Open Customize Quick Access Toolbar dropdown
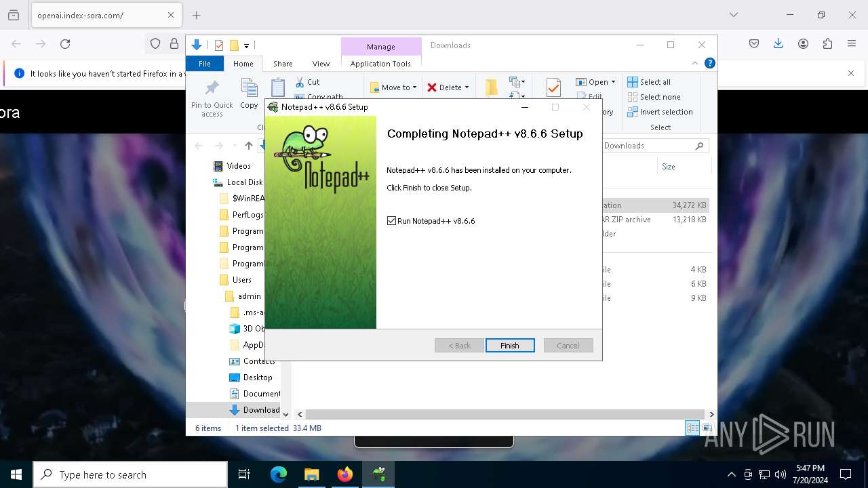This screenshot has height=488, width=868. coord(246,46)
